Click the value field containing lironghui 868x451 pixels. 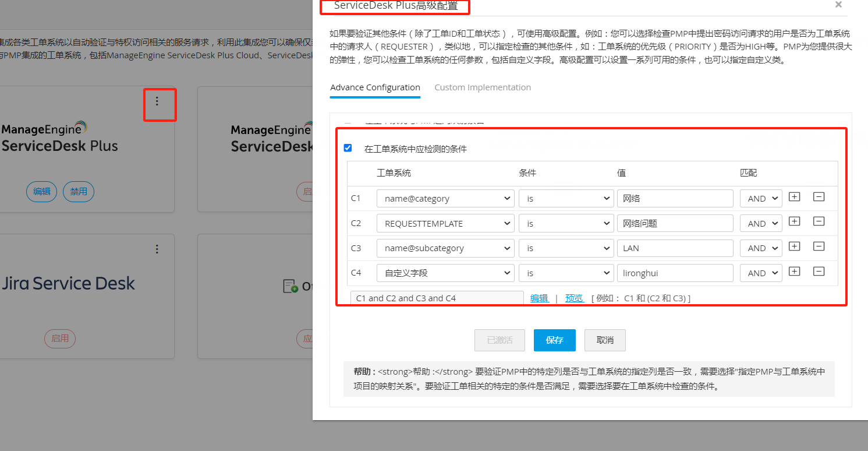point(675,273)
